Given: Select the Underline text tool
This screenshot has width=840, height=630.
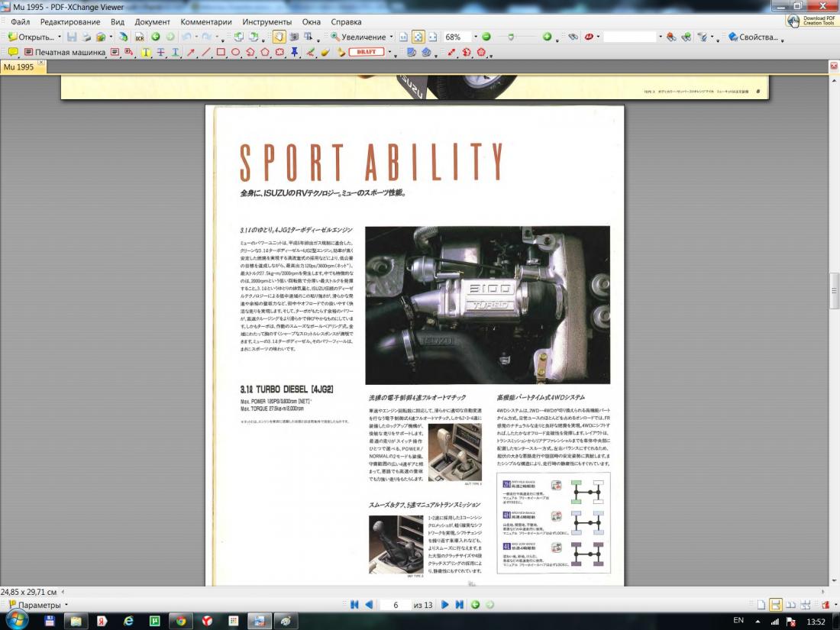Looking at the screenshot, I should pyautogui.click(x=175, y=52).
